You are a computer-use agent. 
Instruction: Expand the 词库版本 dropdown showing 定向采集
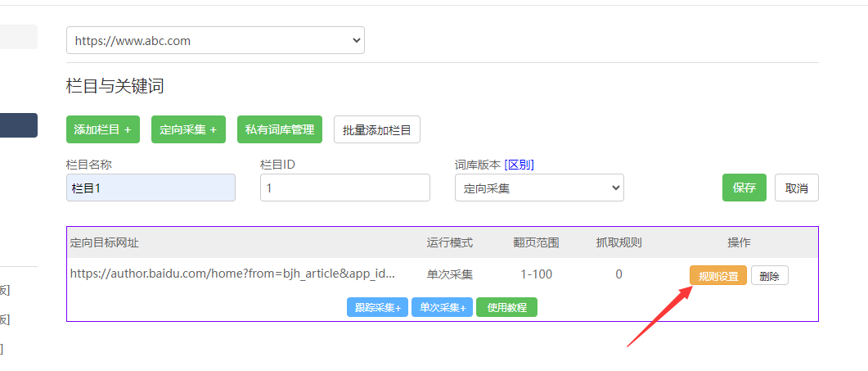539,188
